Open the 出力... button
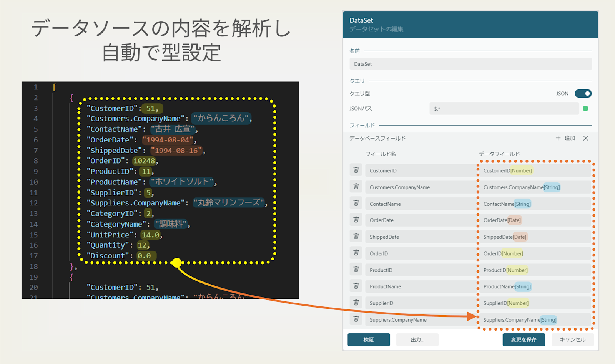Image resolution: width=615 pixels, height=364 pixels. coord(417,339)
